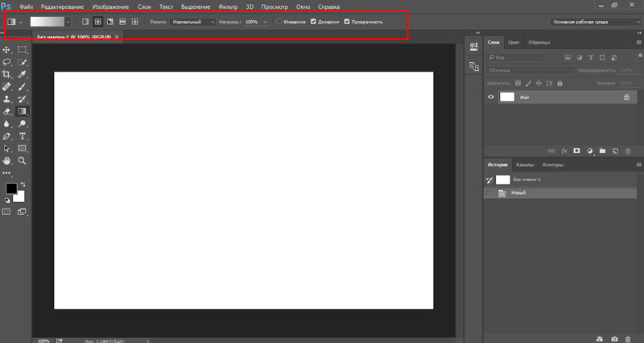Open the History panel options menu
644x343 pixels.
click(638, 165)
